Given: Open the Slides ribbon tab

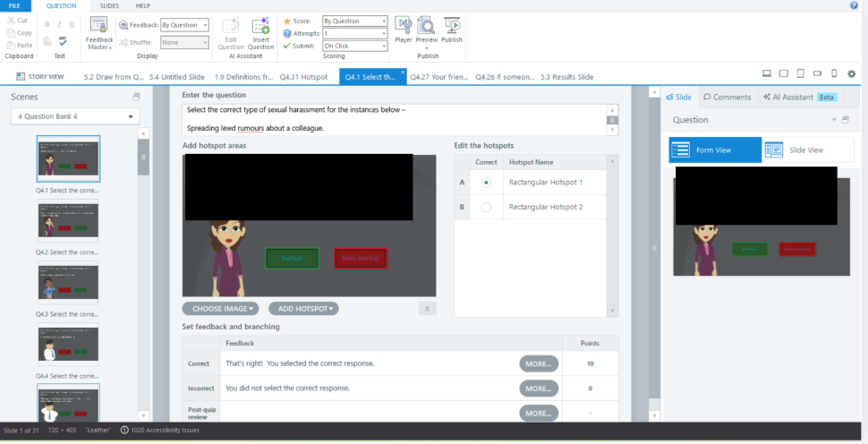Looking at the screenshot, I should [x=109, y=5].
